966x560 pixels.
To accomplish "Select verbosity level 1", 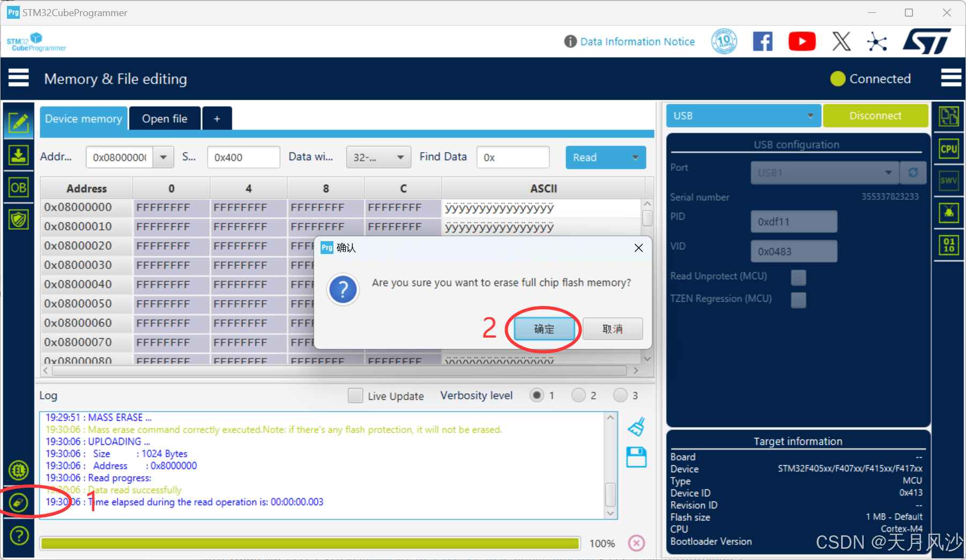I will click(537, 395).
